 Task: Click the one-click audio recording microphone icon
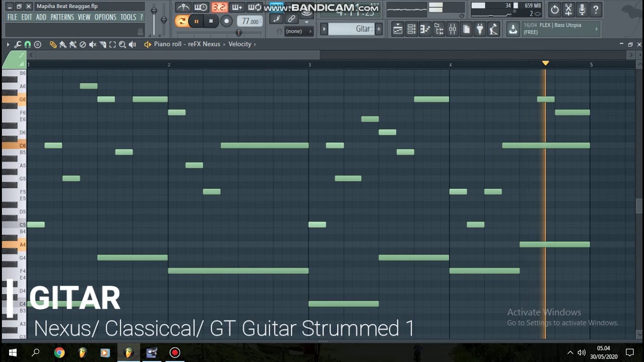(x=582, y=9)
